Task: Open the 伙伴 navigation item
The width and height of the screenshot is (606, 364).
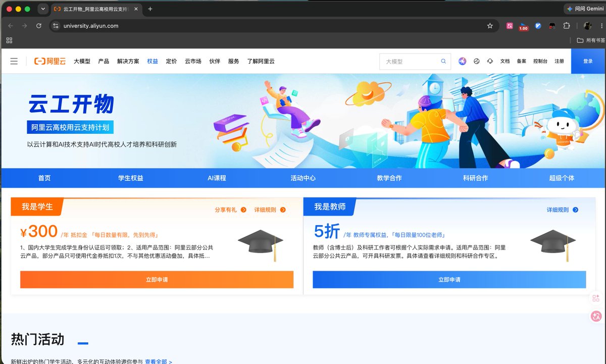Action: pyautogui.click(x=215, y=61)
